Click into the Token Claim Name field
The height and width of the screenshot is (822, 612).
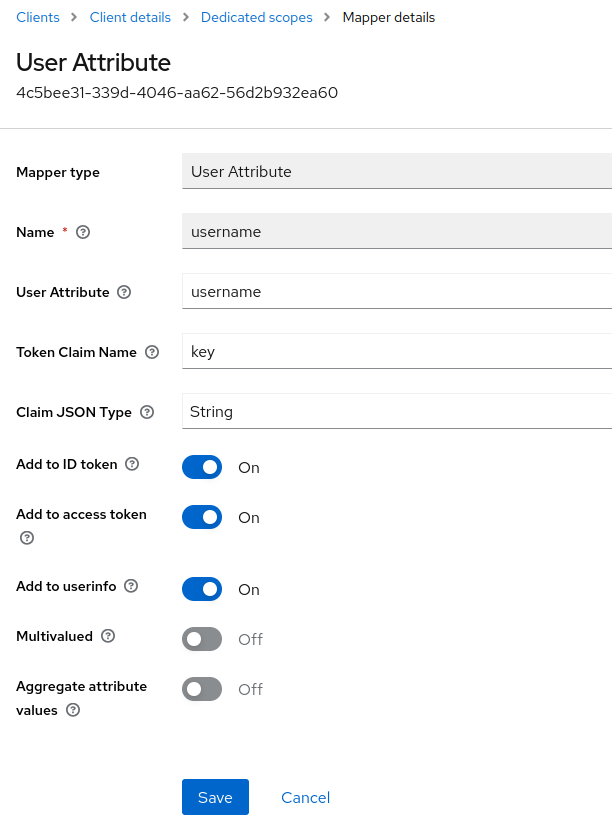click(x=397, y=351)
